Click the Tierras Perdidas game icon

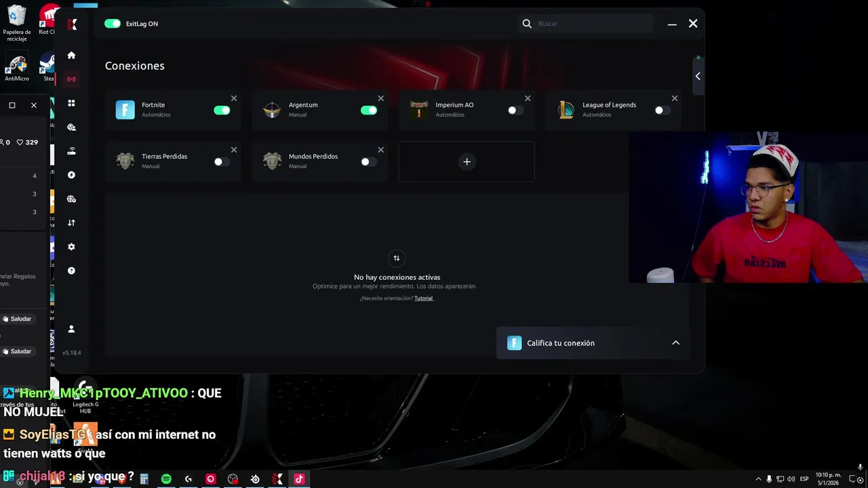point(125,161)
